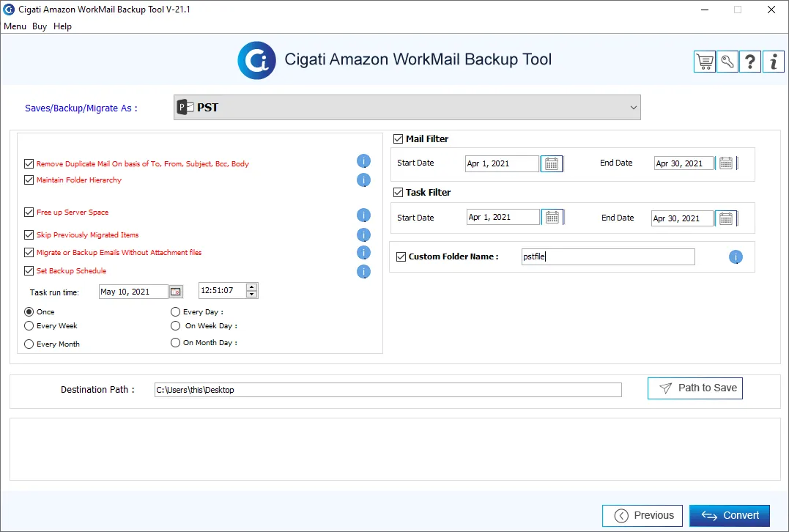
Task: Click the Cigati logo in the header
Action: pos(256,60)
